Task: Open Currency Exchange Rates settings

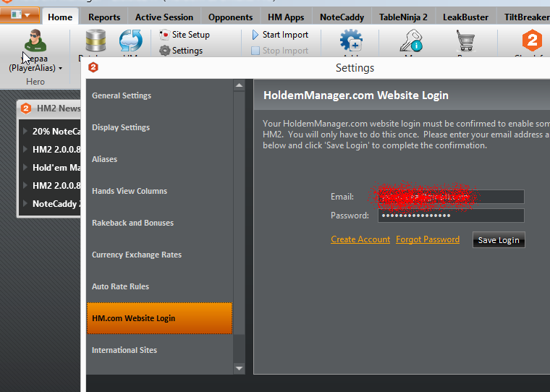Action: [159, 255]
